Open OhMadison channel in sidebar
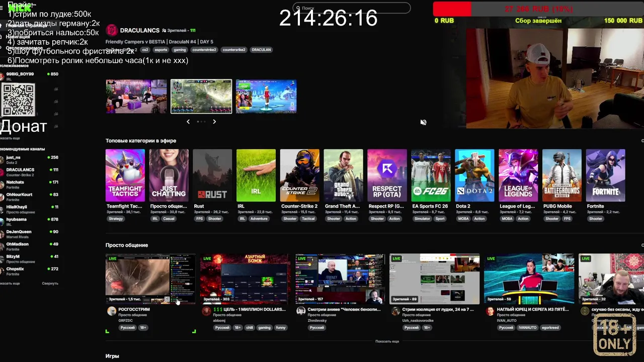This screenshot has width=644, height=362. coord(29,246)
